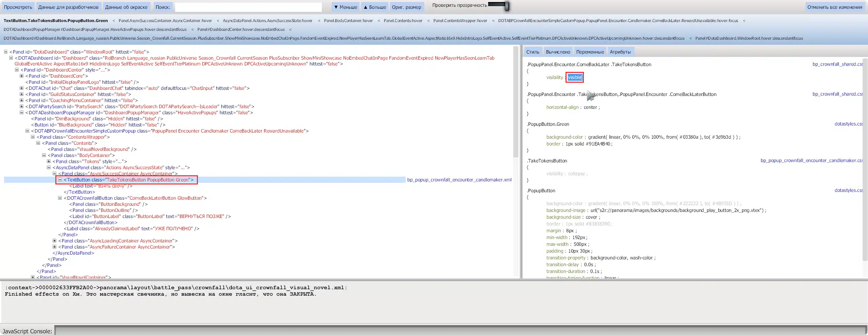Viewport: 868px width, 335px height.
Task: Switch to the Вычислено tab
Action: [x=558, y=52]
